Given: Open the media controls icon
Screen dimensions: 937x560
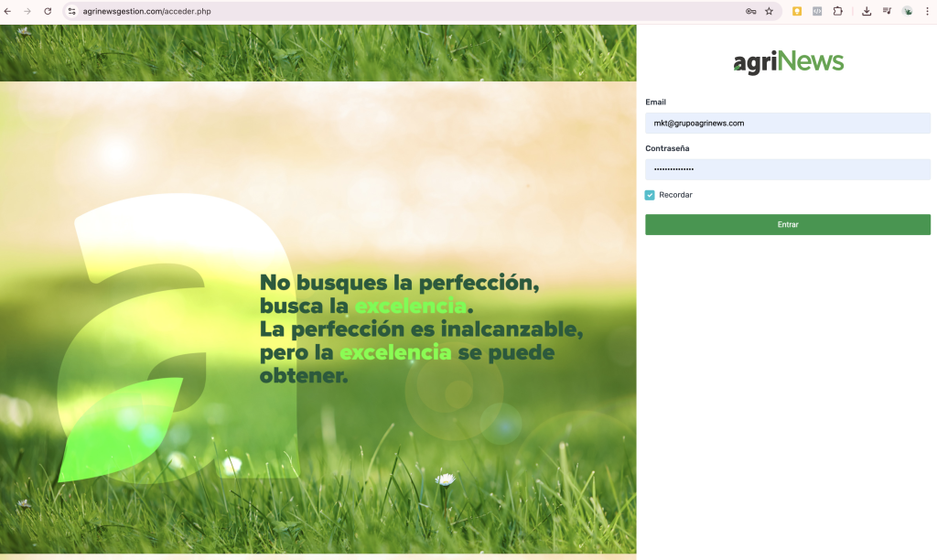Looking at the screenshot, I should tap(887, 11).
